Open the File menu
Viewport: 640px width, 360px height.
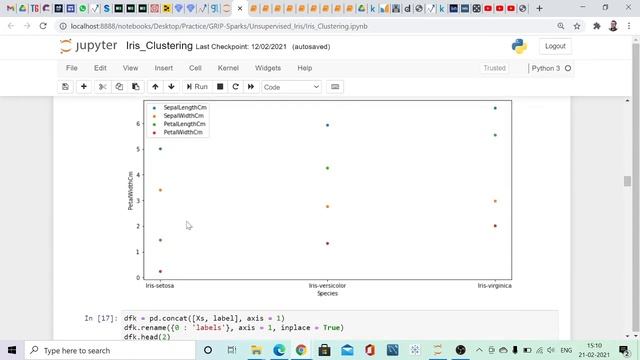(72, 68)
